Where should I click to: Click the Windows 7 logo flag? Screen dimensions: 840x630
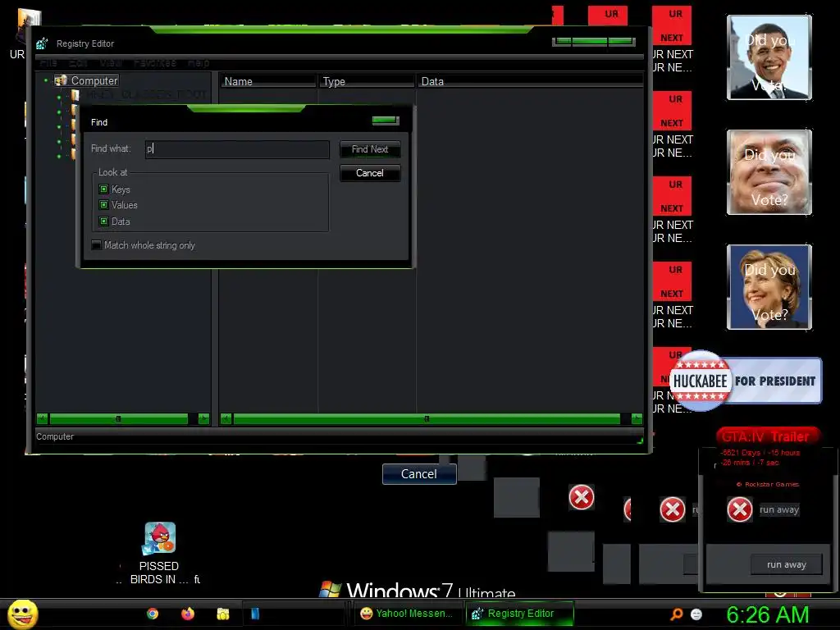pos(331,589)
